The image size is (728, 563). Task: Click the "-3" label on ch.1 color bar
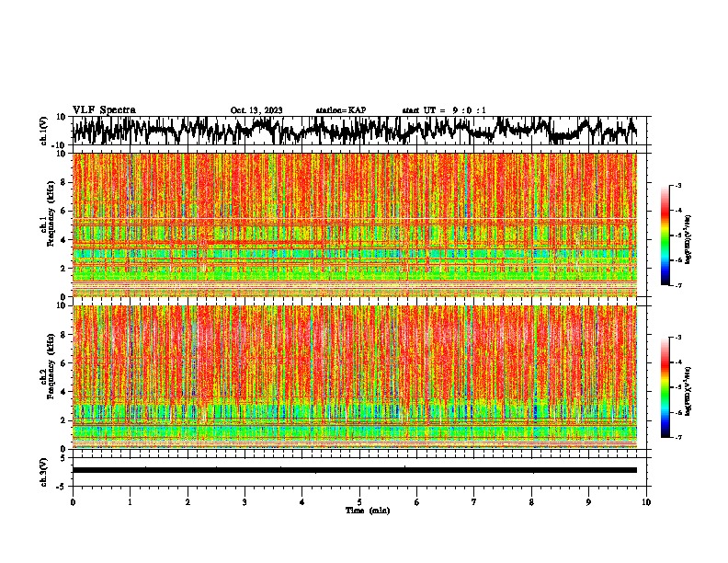pos(677,185)
